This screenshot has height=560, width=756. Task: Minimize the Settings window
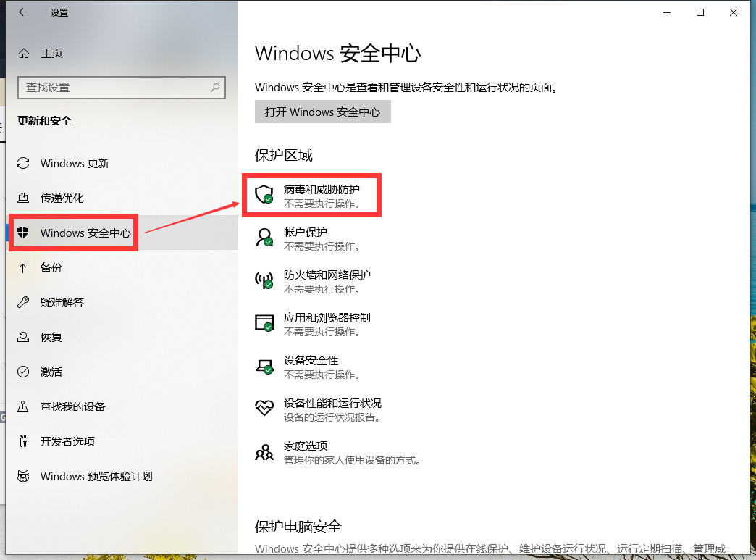click(x=667, y=12)
